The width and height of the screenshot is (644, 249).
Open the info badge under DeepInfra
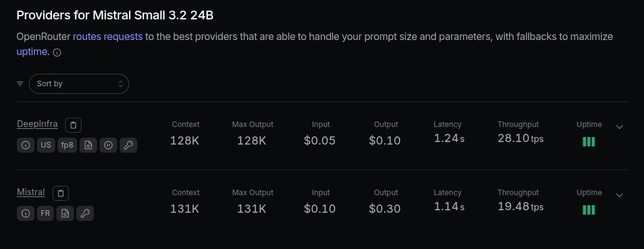[26, 145]
